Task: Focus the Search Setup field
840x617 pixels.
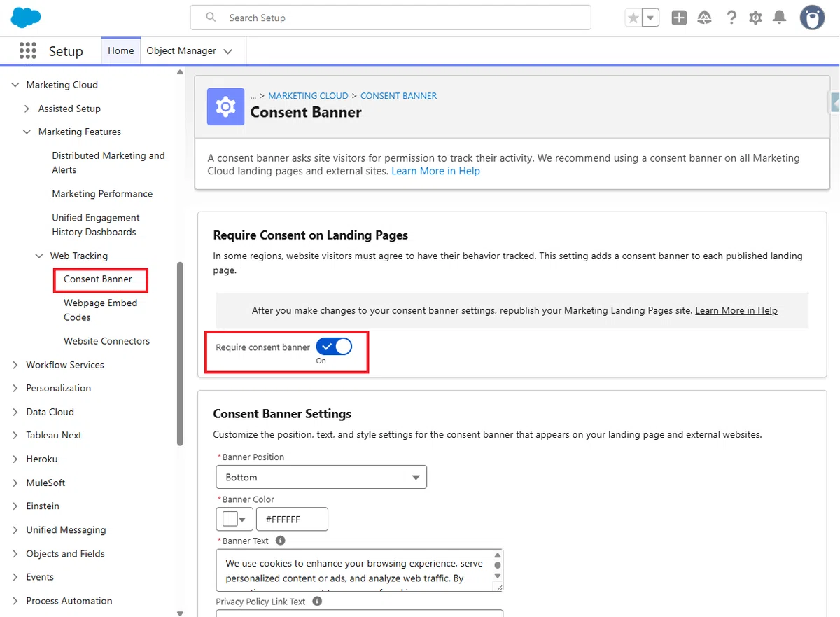Action: click(391, 18)
